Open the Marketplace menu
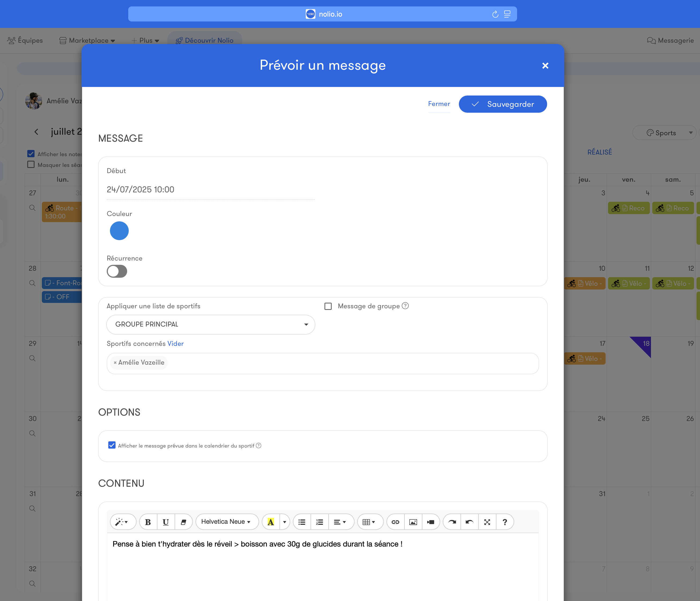Image resolution: width=700 pixels, height=601 pixels. [x=88, y=40]
